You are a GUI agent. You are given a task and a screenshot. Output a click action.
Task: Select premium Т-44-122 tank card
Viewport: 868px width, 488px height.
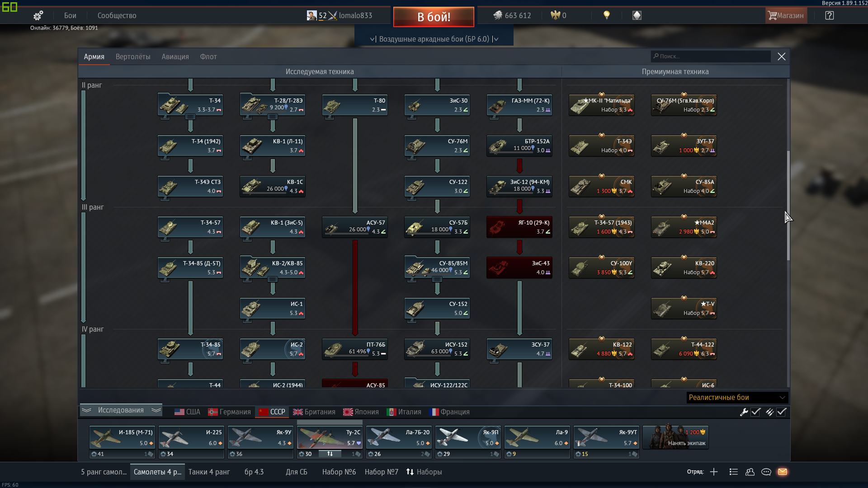coord(684,349)
